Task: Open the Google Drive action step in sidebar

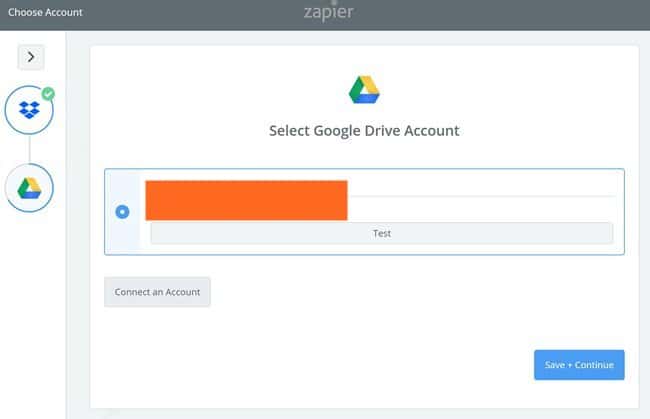Action: pyautogui.click(x=29, y=186)
